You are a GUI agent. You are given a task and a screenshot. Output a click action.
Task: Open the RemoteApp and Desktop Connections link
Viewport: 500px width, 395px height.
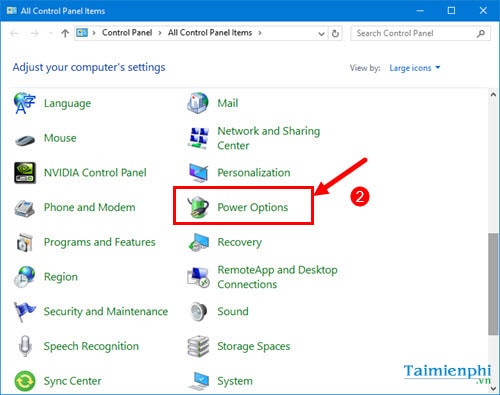278,277
